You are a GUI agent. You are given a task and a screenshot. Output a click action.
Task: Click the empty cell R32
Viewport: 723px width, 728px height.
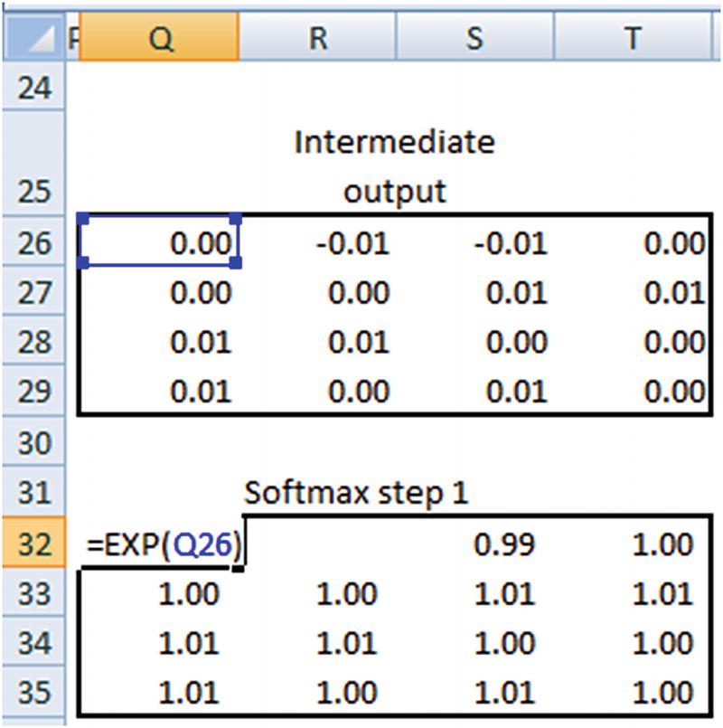(x=316, y=544)
